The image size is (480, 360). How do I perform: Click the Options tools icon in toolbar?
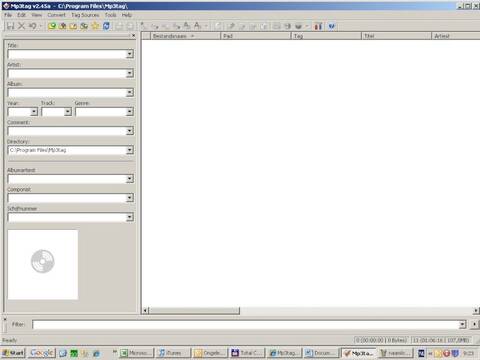318,26
